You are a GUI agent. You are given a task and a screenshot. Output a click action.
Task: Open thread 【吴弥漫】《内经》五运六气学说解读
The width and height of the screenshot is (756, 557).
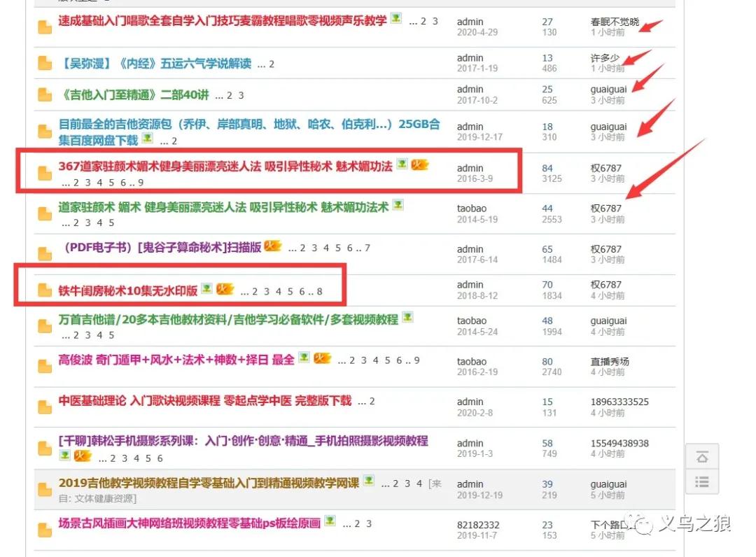[155, 64]
